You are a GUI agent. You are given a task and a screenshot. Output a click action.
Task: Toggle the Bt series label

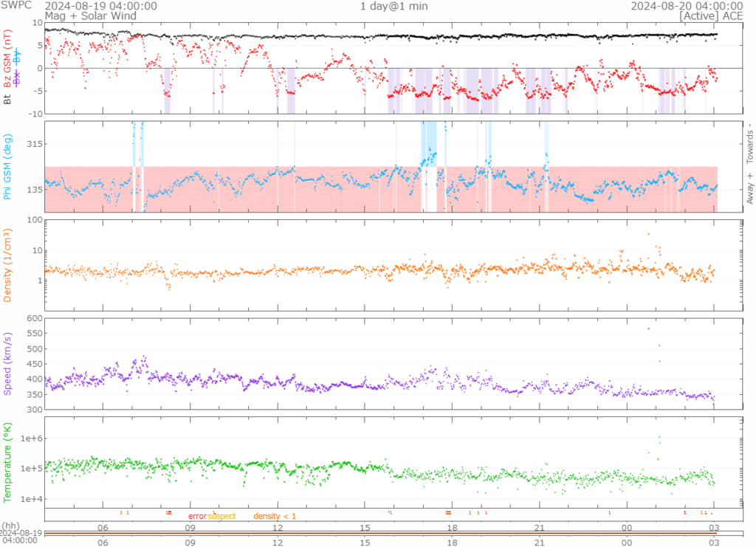point(8,98)
